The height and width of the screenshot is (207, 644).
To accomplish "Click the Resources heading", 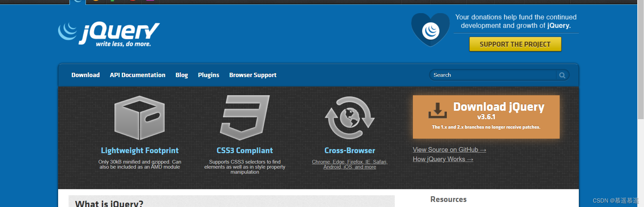I will (448, 199).
